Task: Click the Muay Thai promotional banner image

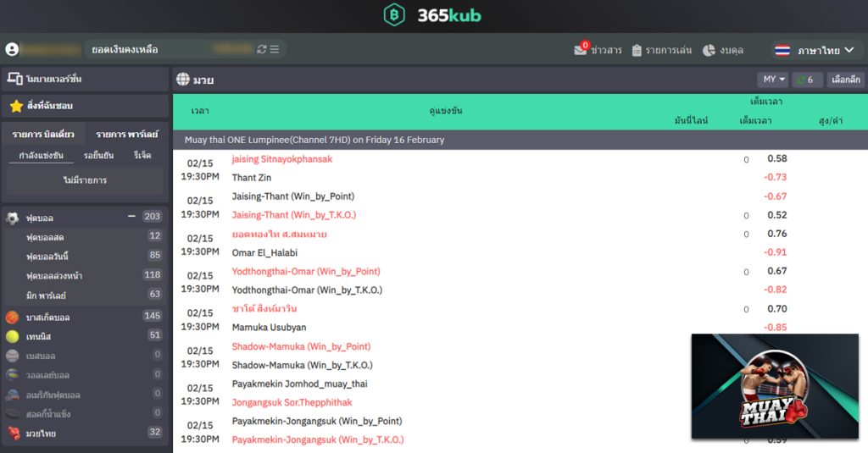Action: click(x=775, y=386)
